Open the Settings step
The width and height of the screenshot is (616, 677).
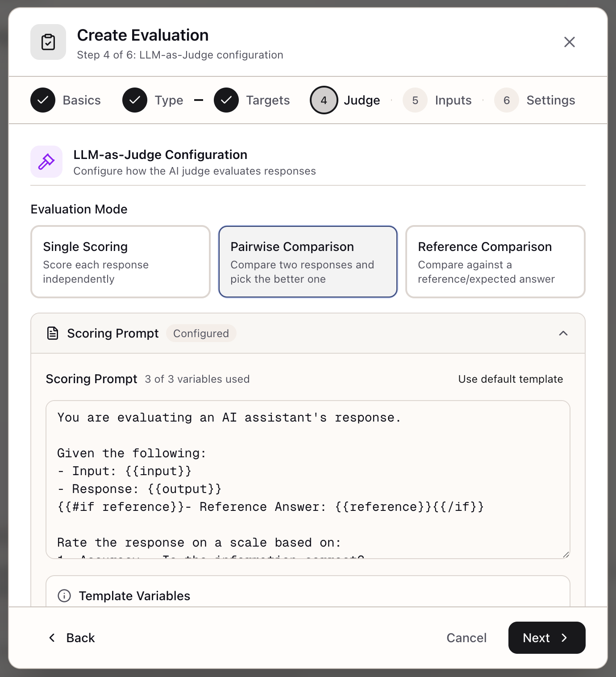[x=550, y=100]
